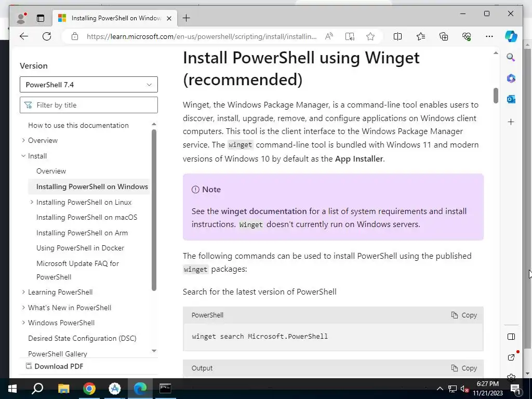The width and height of the screenshot is (532, 399).
Task: Open Edge tab actions menu icon
Action: coord(41,18)
